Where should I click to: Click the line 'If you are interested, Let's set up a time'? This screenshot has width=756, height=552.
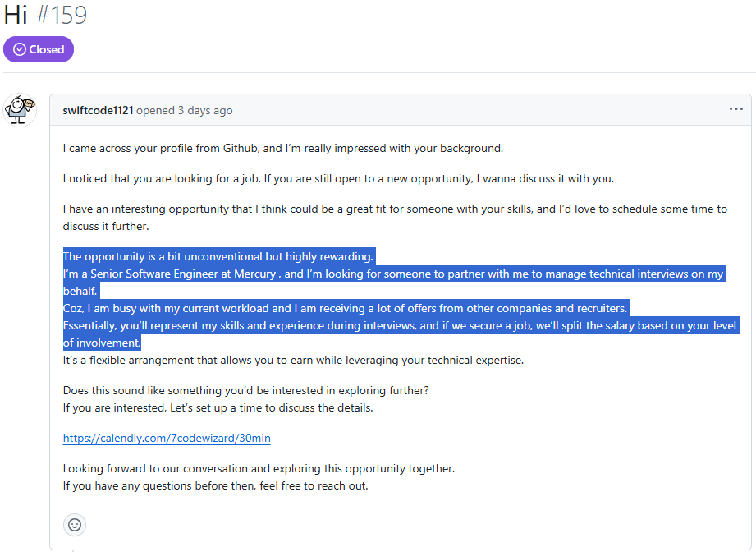coord(218,407)
